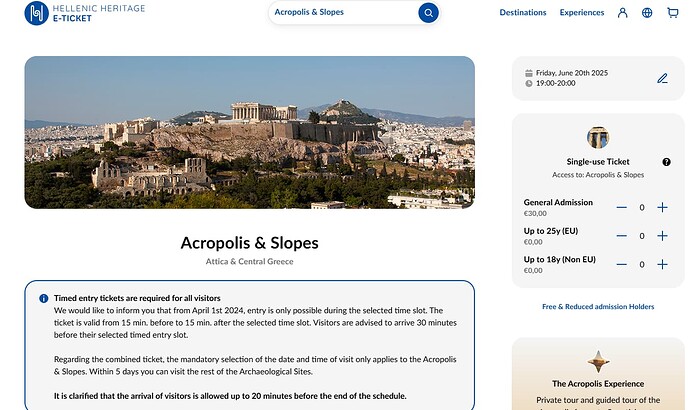Image resolution: width=690 pixels, height=410 pixels.
Task: Click the blue search magnifier button
Action: click(428, 13)
